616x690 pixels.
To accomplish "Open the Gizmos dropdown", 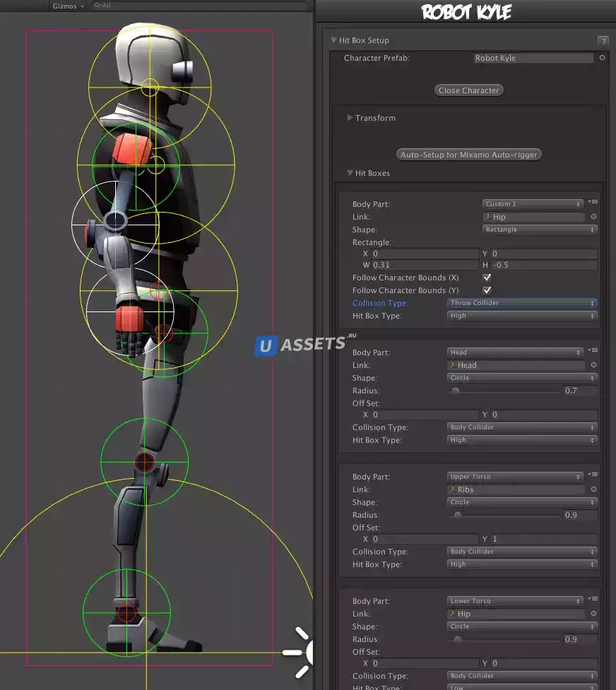I will pos(68,6).
